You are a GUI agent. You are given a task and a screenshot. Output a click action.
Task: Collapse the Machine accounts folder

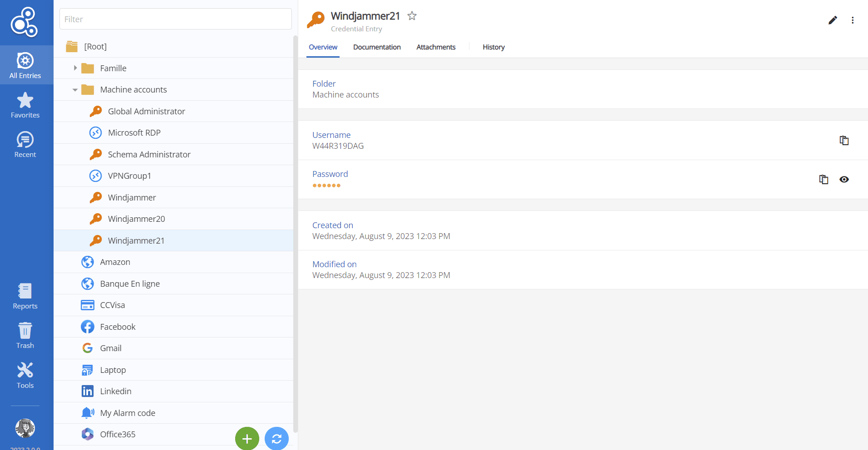point(75,90)
